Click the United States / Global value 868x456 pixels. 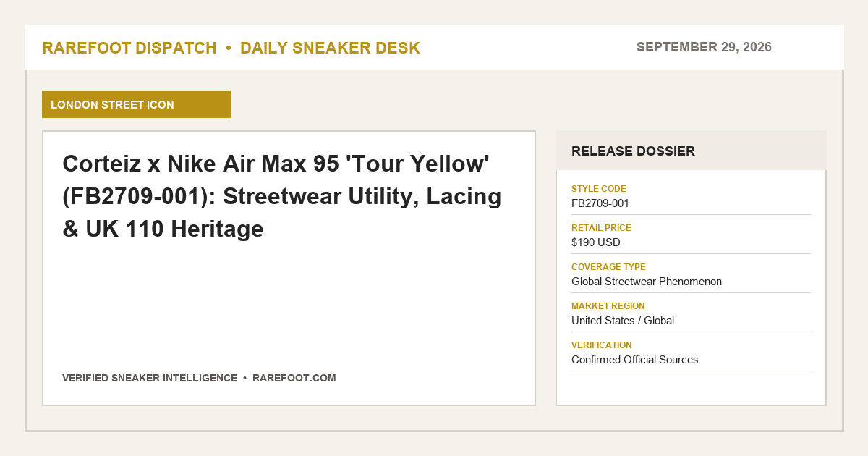point(623,321)
